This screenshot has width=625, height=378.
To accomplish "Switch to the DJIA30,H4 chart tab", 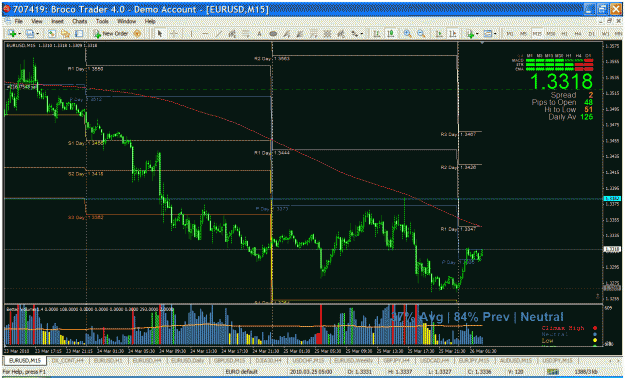I will [269, 360].
